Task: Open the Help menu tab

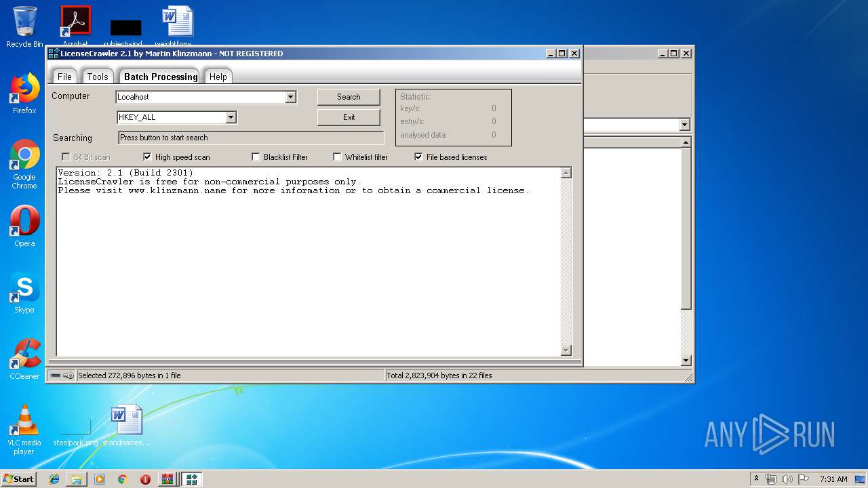Action: click(218, 77)
